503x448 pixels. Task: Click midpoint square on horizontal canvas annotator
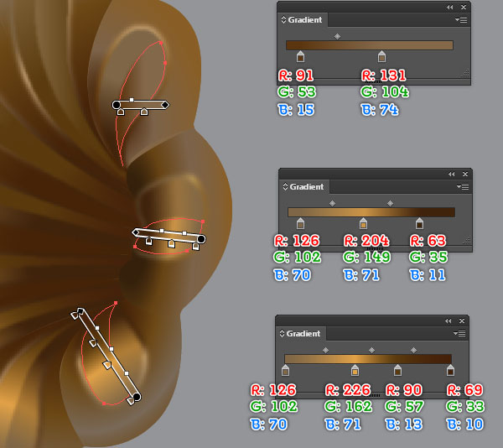click(x=132, y=100)
